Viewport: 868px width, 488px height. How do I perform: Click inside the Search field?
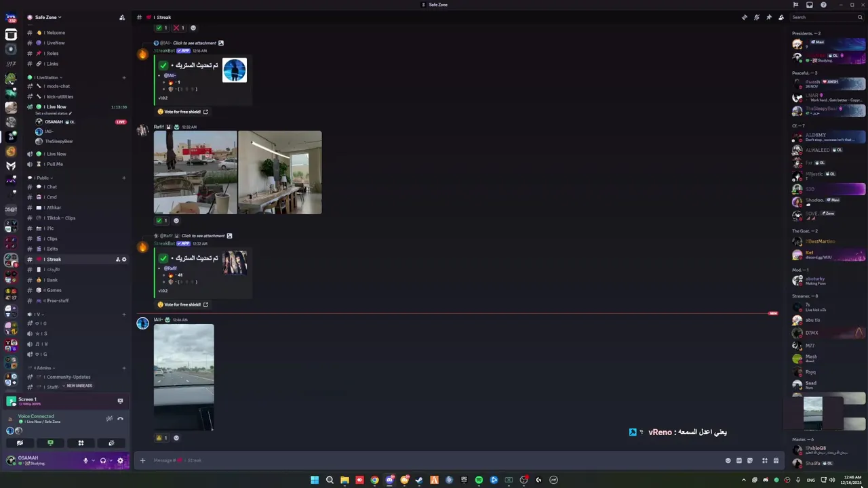pos(827,17)
